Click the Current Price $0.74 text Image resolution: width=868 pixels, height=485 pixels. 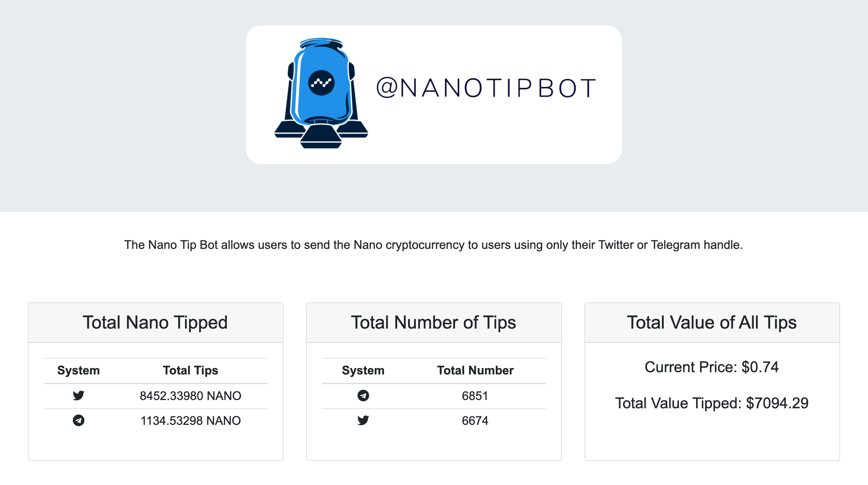pyautogui.click(x=712, y=367)
